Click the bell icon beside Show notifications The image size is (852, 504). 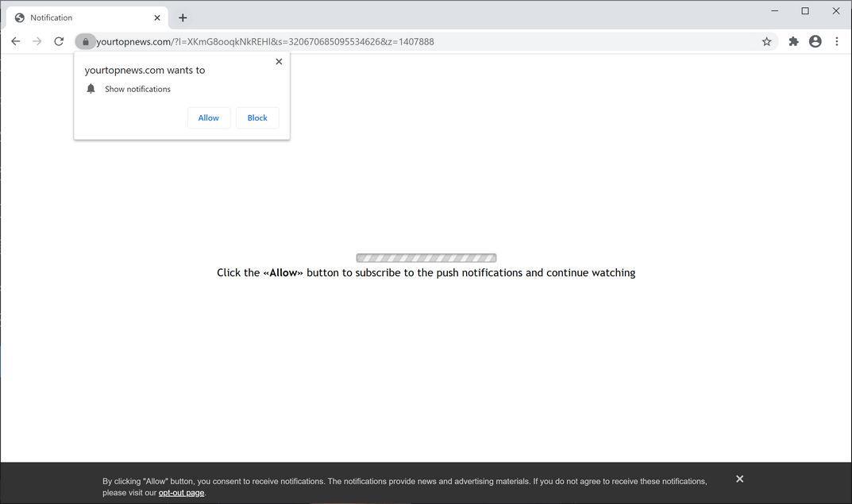91,89
